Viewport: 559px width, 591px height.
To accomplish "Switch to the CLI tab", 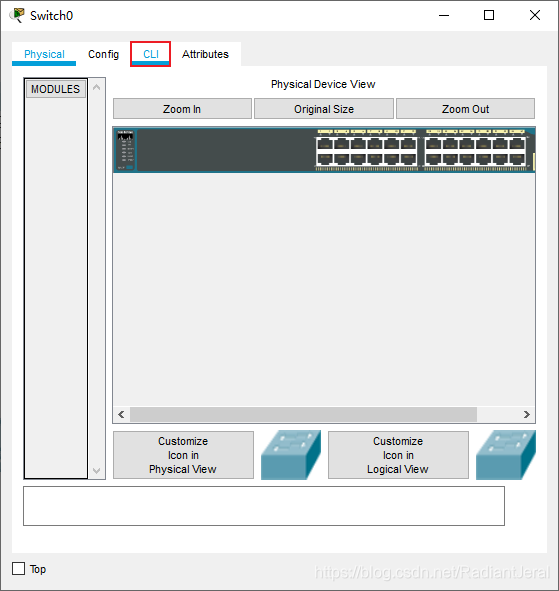I will (150, 54).
